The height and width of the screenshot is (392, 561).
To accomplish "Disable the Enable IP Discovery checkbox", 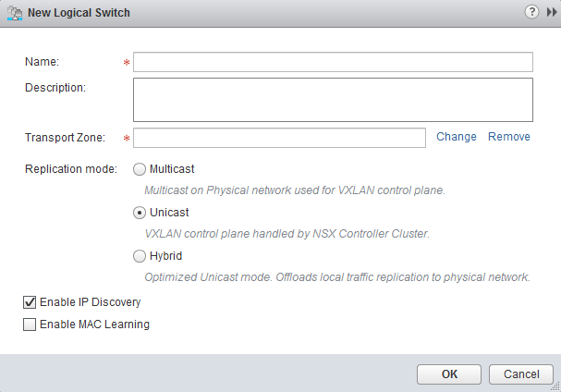I will pyautogui.click(x=30, y=302).
